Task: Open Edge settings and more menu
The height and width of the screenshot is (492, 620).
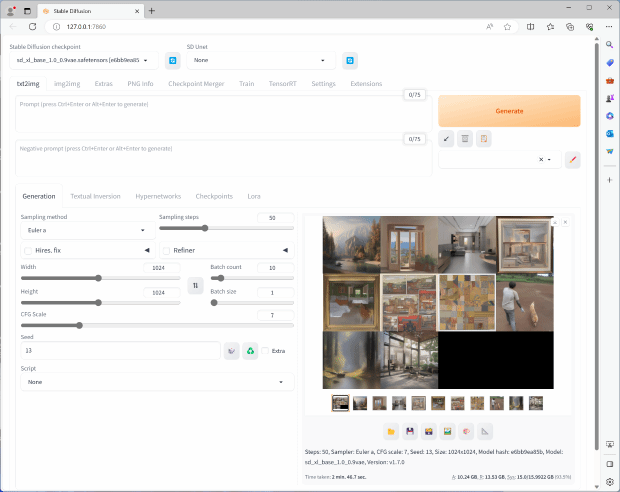Action: coord(609,26)
